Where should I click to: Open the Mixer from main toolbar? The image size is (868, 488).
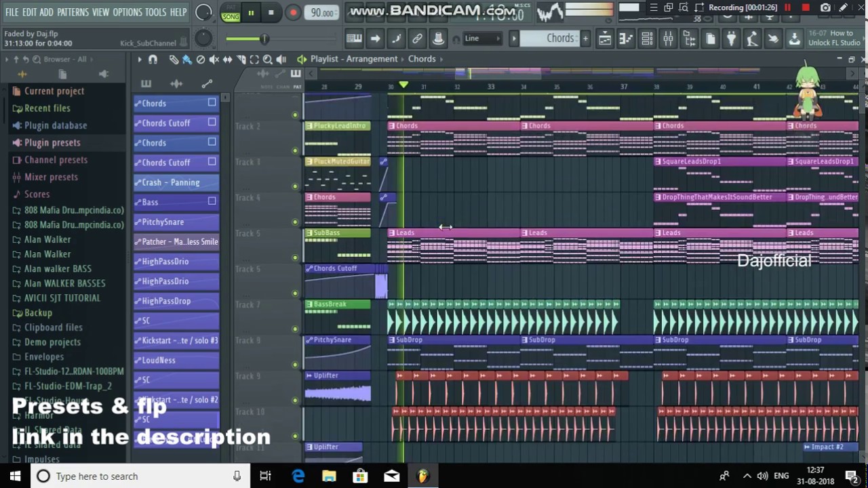pos(668,39)
